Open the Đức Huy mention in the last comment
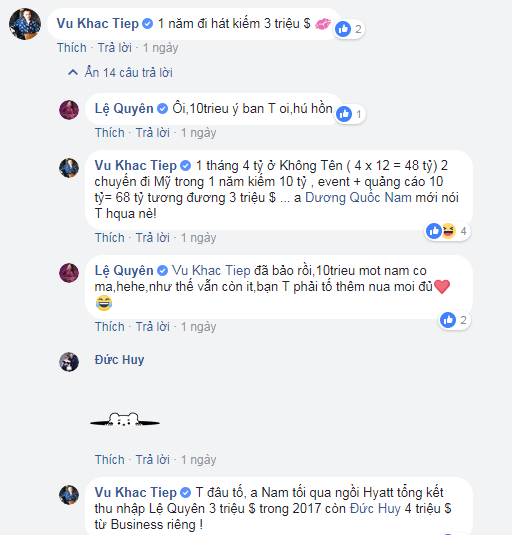 (375, 508)
